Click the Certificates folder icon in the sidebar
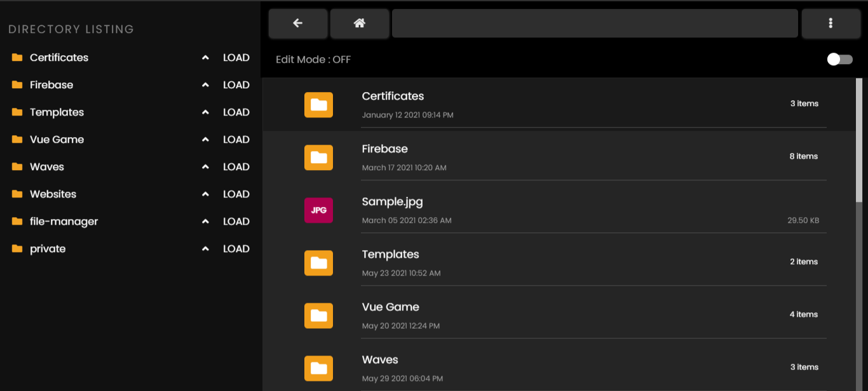Screen dimensions: 868x391 pyautogui.click(x=17, y=57)
